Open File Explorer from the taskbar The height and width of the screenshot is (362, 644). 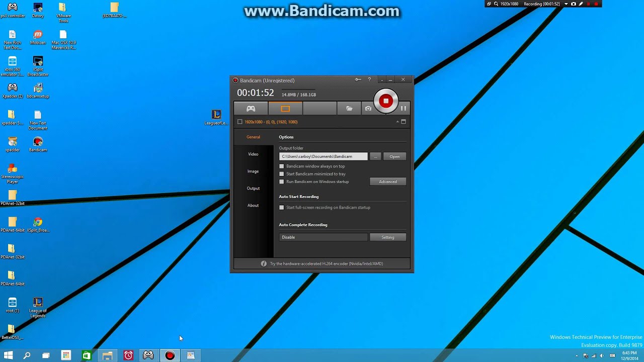pyautogui.click(x=107, y=355)
